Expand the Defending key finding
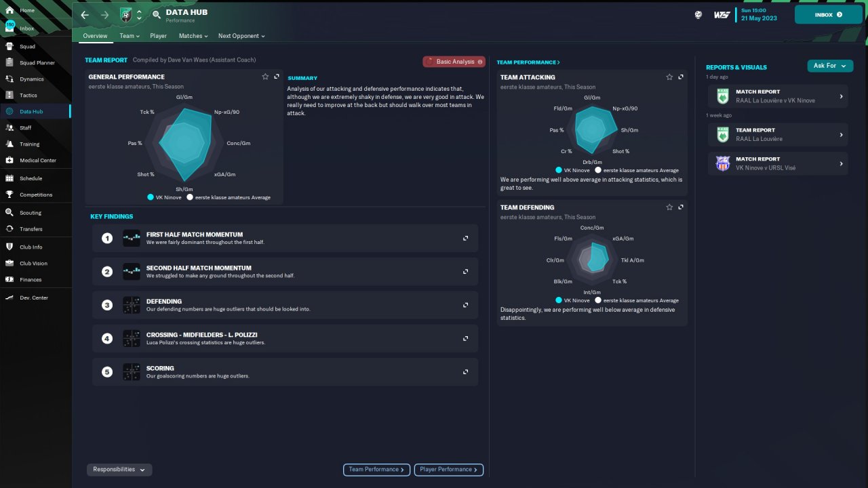This screenshot has height=488, width=868. coord(466,305)
